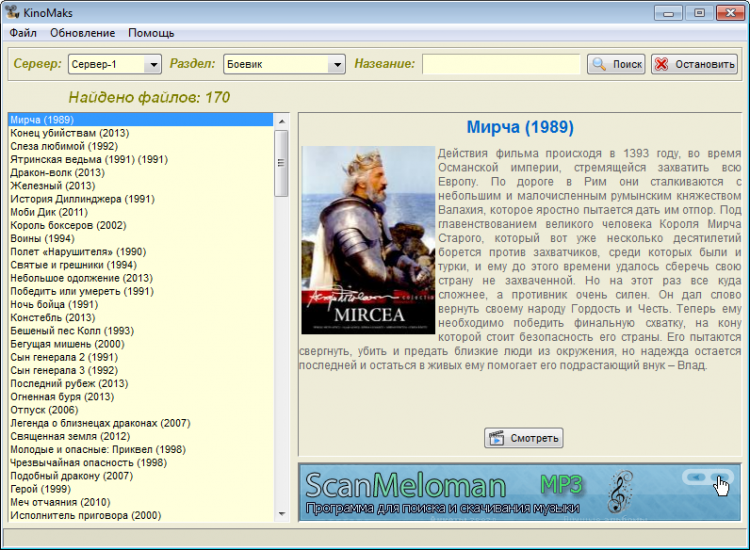
Task: Open the Помощь menu
Action: pos(151,33)
